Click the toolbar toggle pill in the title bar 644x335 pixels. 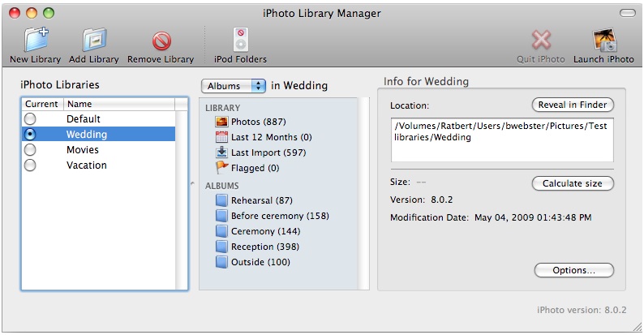[x=628, y=13]
